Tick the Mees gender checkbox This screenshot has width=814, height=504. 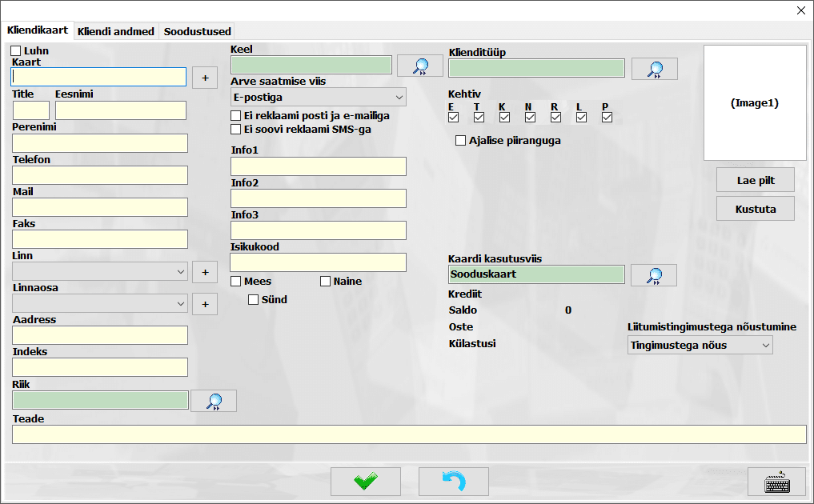point(236,282)
